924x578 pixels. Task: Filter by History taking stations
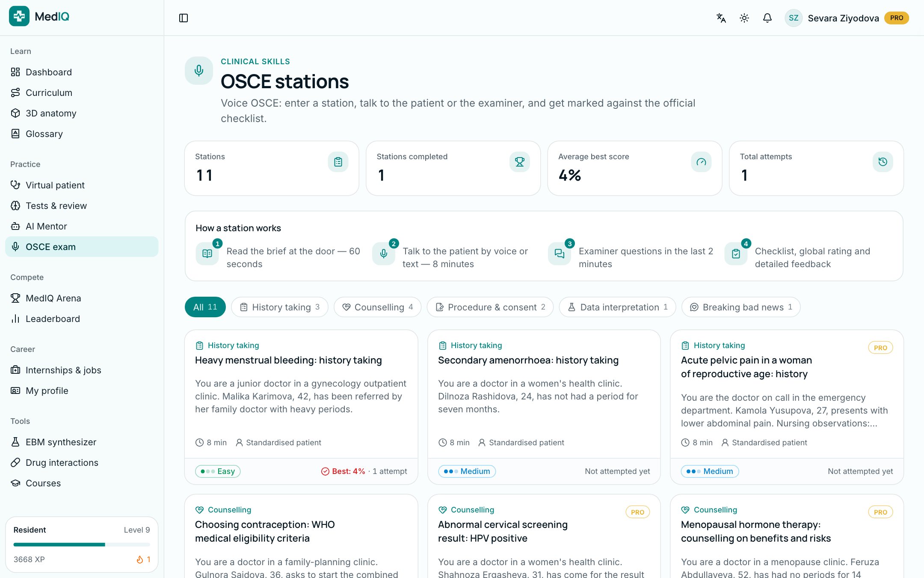(280, 307)
